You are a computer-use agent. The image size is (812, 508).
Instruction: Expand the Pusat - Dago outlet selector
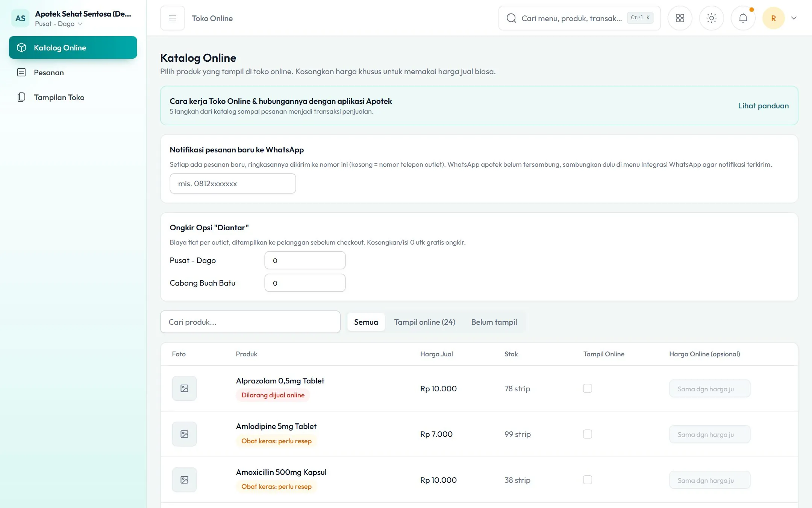coord(59,24)
